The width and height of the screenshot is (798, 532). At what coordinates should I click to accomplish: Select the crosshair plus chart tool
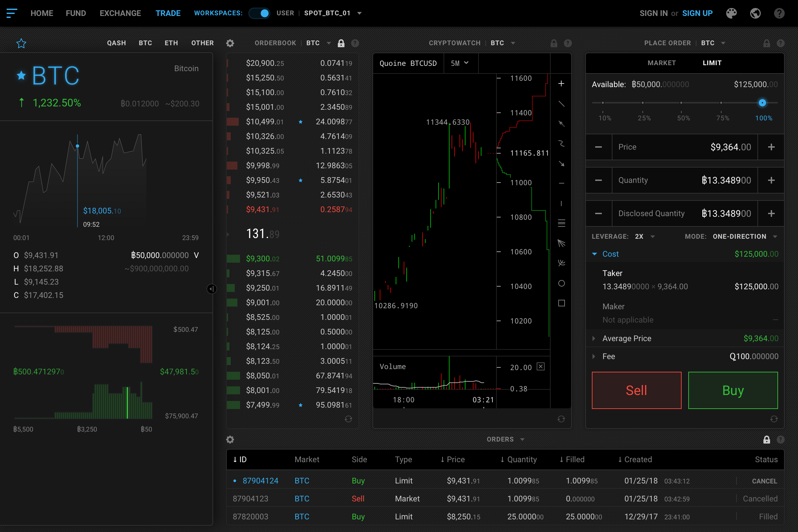[561, 83]
